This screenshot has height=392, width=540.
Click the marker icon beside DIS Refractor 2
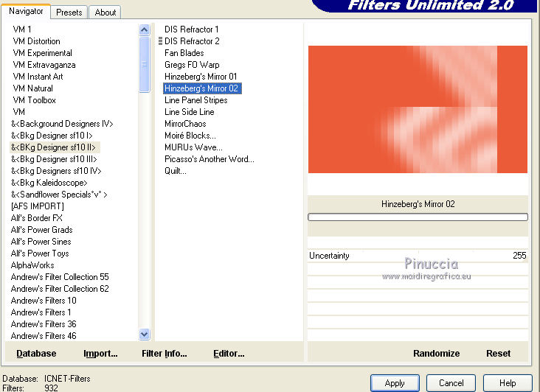[x=160, y=41]
